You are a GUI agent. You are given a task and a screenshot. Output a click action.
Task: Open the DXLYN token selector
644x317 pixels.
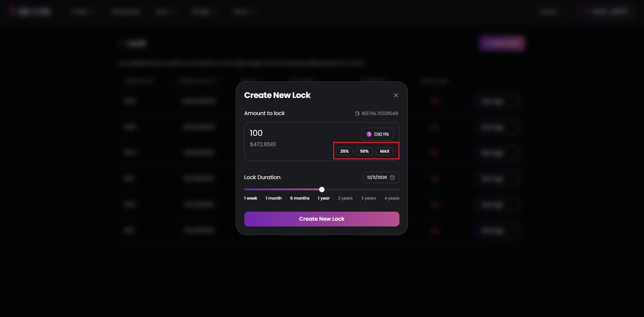[377, 134]
